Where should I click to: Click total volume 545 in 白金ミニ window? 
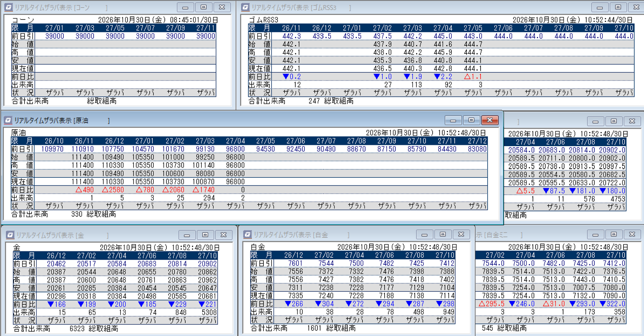(x=488, y=328)
